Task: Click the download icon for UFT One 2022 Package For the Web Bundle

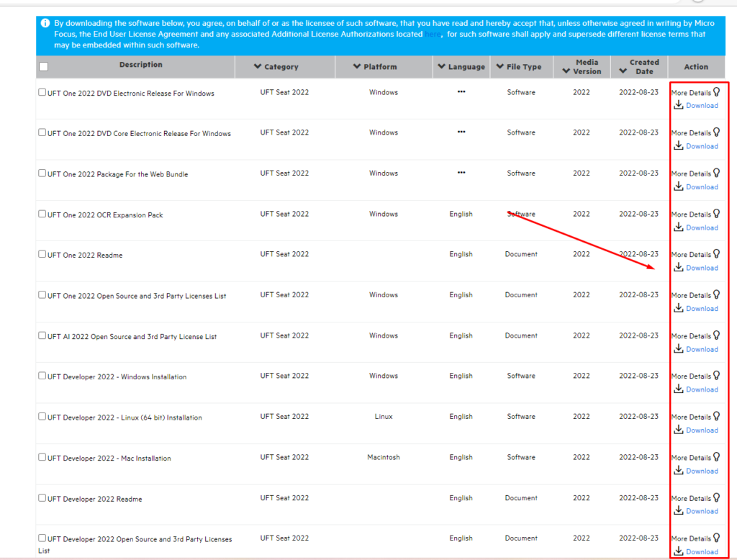Action: [x=678, y=186]
